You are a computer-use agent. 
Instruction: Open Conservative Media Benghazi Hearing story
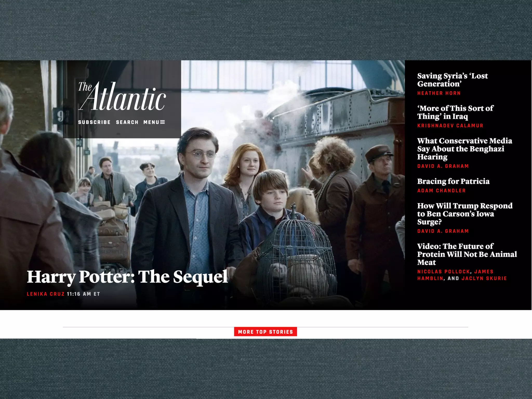464,149
